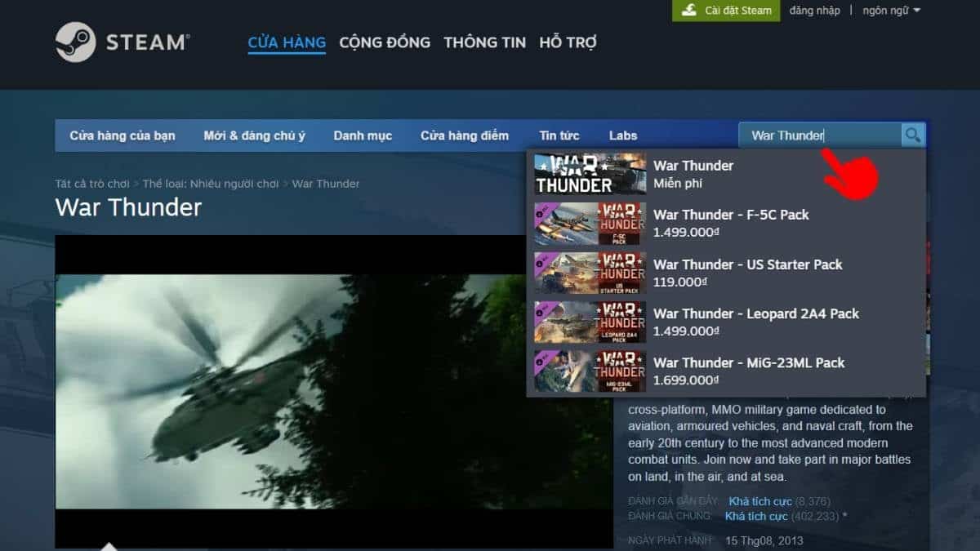Select the War Thunder - MiG-23ML Pack suggestion
The height and width of the screenshot is (551, 980).
click(726, 371)
